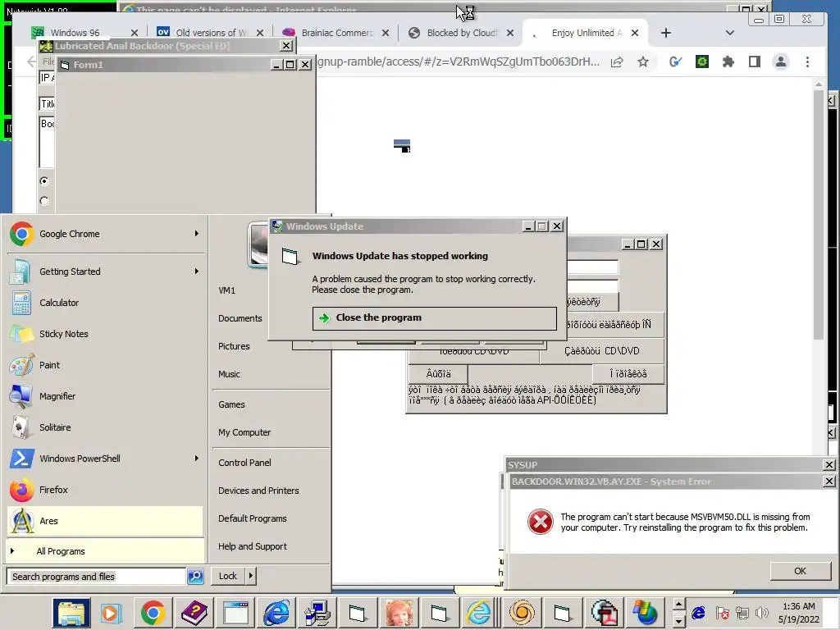
Task: Click the network computers icon in taskbar
Action: point(317,613)
